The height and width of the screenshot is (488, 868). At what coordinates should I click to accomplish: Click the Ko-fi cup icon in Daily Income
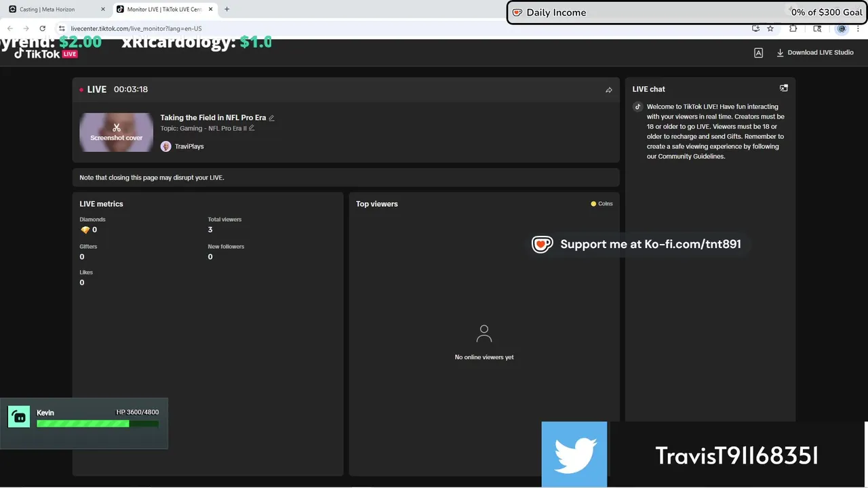click(517, 12)
